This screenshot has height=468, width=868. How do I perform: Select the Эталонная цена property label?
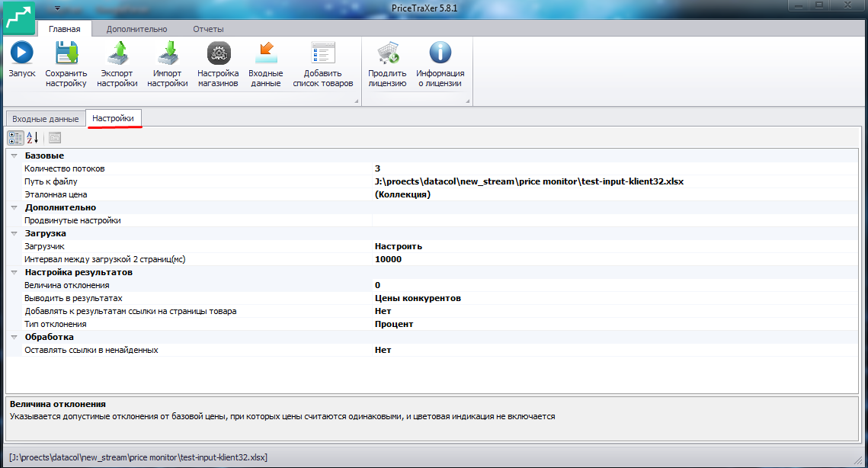click(56, 195)
